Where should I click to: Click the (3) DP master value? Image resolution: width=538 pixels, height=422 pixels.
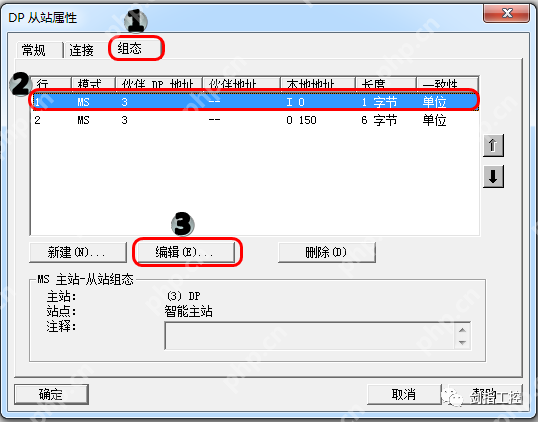coord(183,296)
